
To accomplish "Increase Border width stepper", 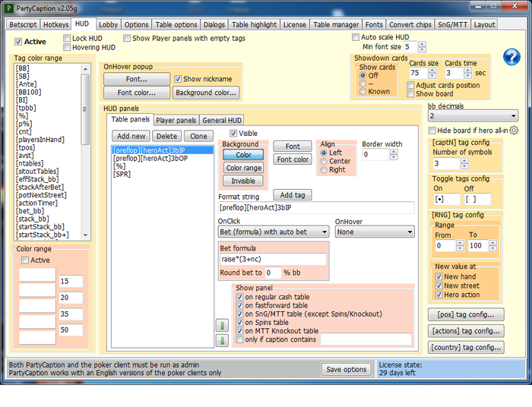I will pyautogui.click(x=394, y=152).
